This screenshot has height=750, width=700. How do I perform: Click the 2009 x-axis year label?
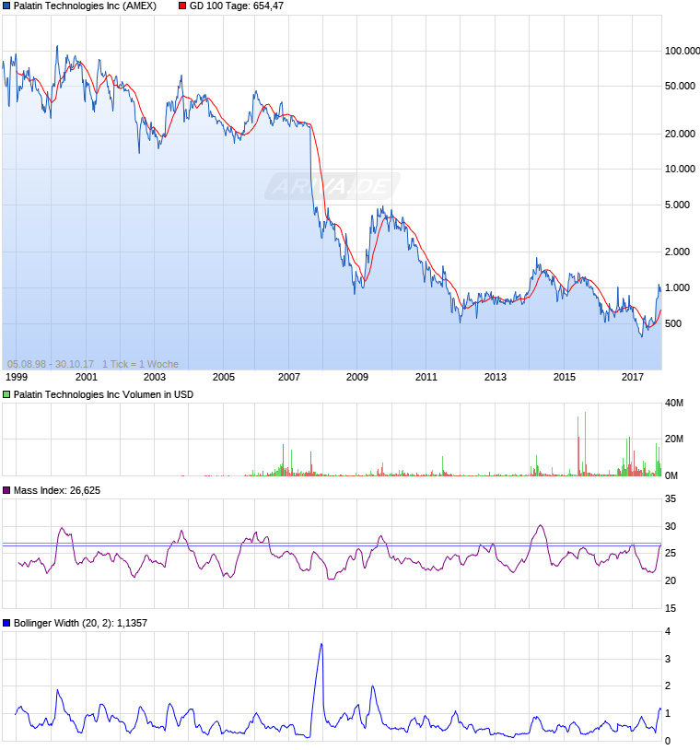[x=357, y=377]
